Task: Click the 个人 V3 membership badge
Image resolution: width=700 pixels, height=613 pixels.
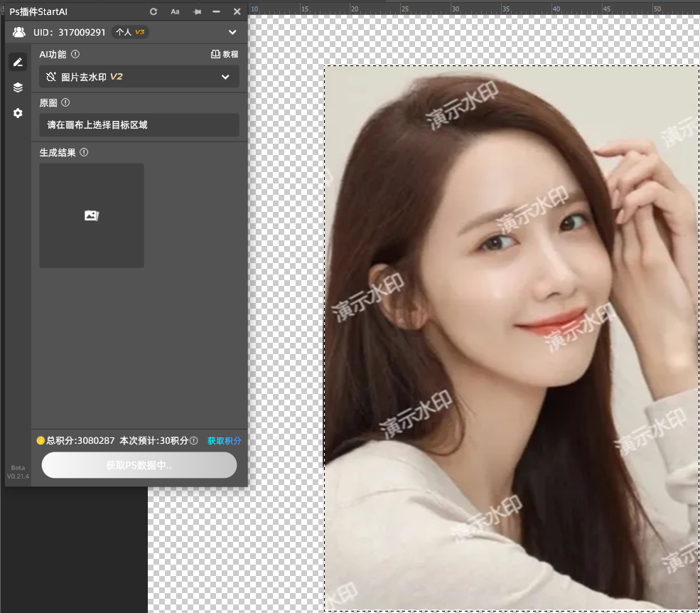Action: [130, 32]
